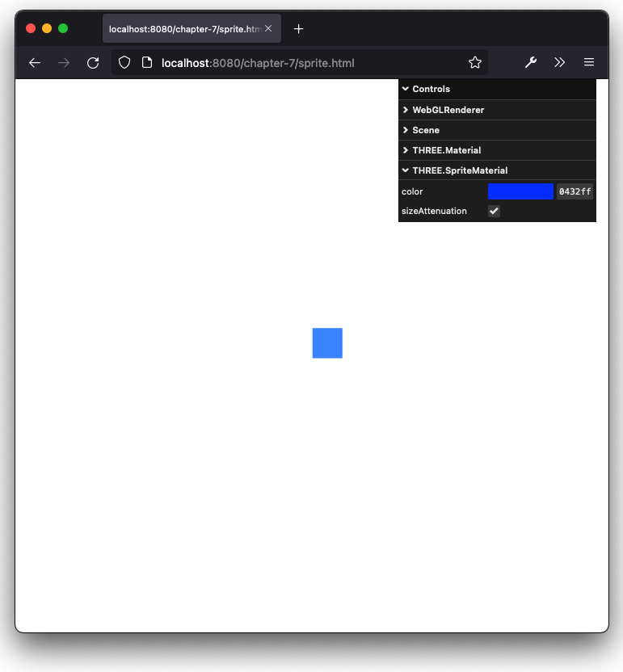Click the yellow minimize window button

47,28
